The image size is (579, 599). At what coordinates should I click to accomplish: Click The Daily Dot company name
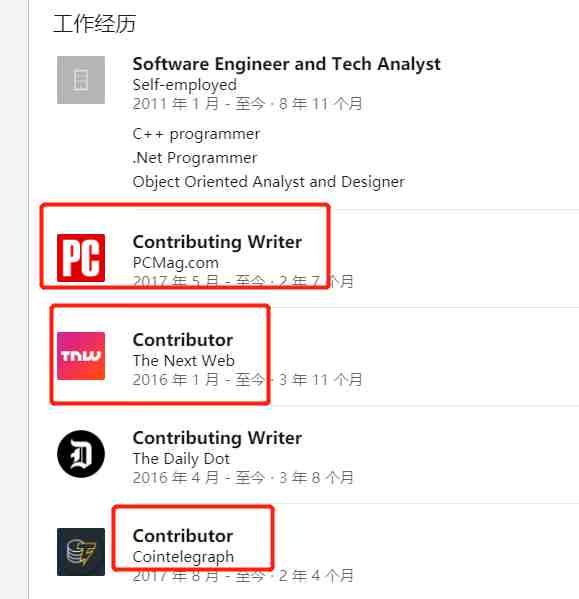(181, 458)
